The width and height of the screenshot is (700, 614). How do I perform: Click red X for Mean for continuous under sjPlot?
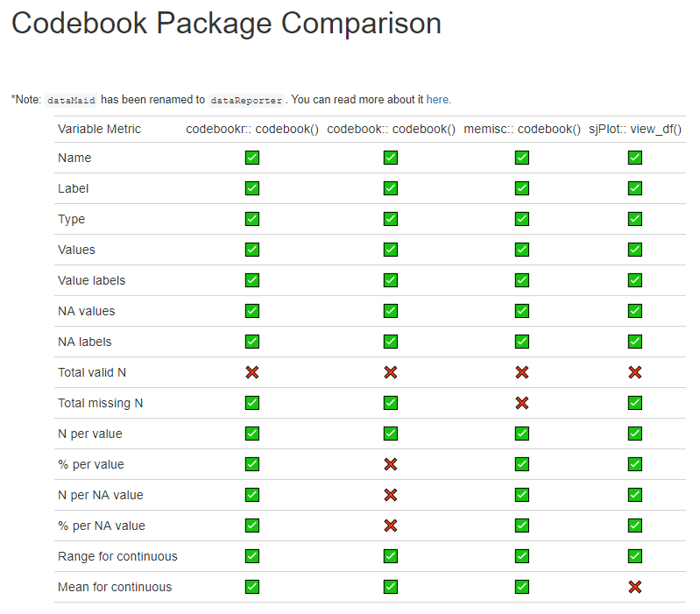coord(635,587)
